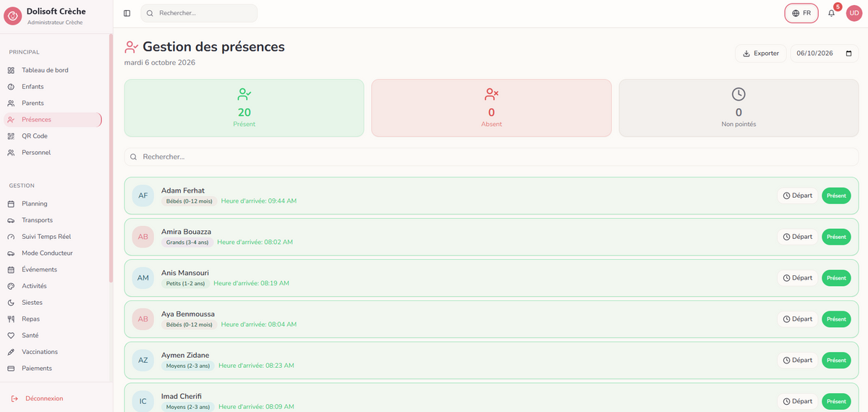Click the AF avatar for Adam Ferhat

tap(142, 196)
